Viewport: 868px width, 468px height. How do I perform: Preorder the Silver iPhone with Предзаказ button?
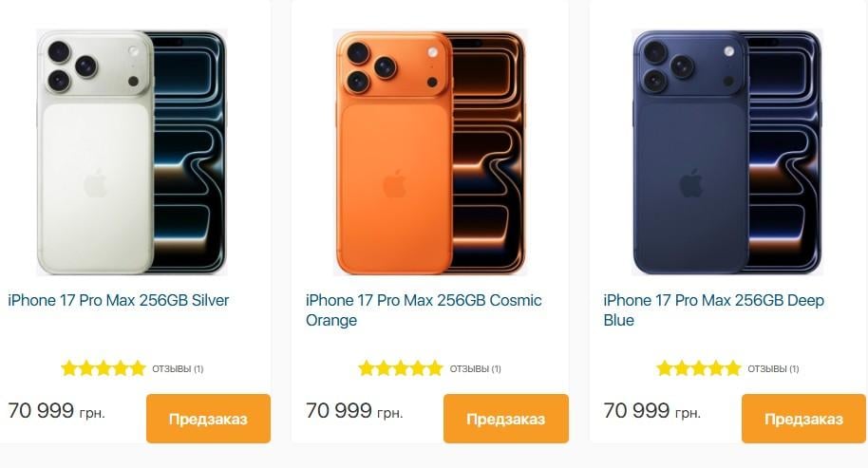tap(208, 419)
